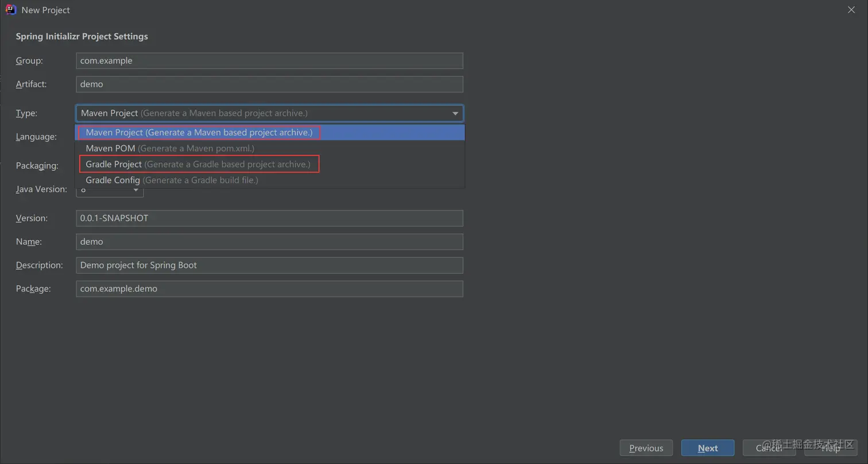Click the Type label
Screen dimensions: 868x464
(x=26, y=113)
